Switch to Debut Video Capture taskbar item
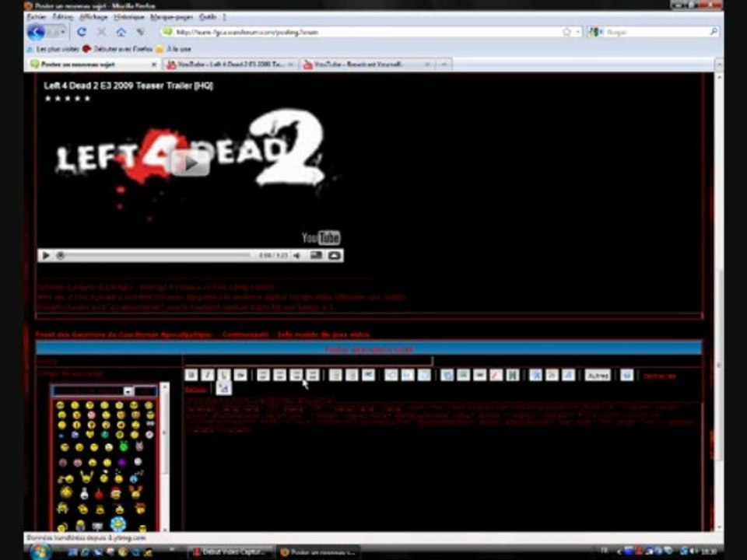The height and width of the screenshot is (560, 747). click(x=230, y=552)
